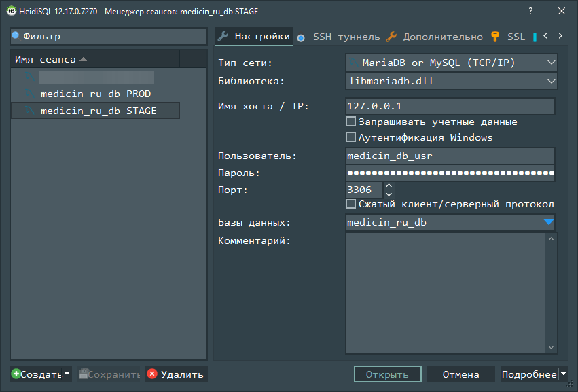Click the yellow key SSL icon

coord(495,37)
